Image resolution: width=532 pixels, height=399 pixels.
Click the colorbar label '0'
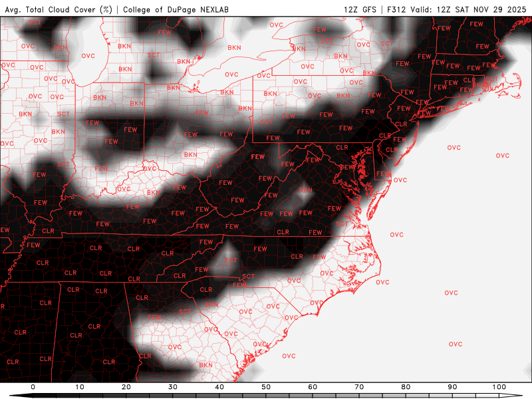pyautogui.click(x=33, y=387)
